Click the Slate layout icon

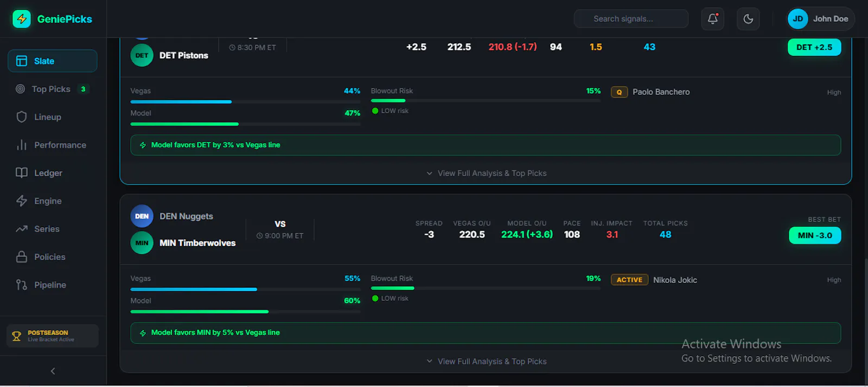22,61
